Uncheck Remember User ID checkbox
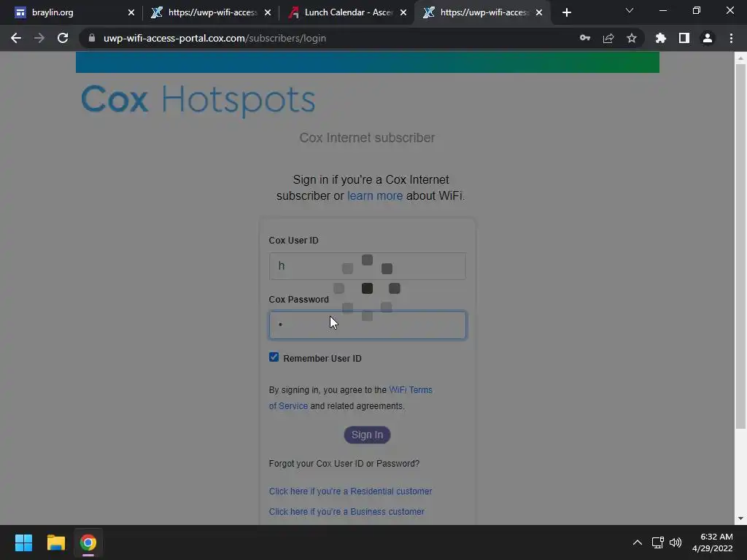Screen dimensions: 747x560 (274, 357)
